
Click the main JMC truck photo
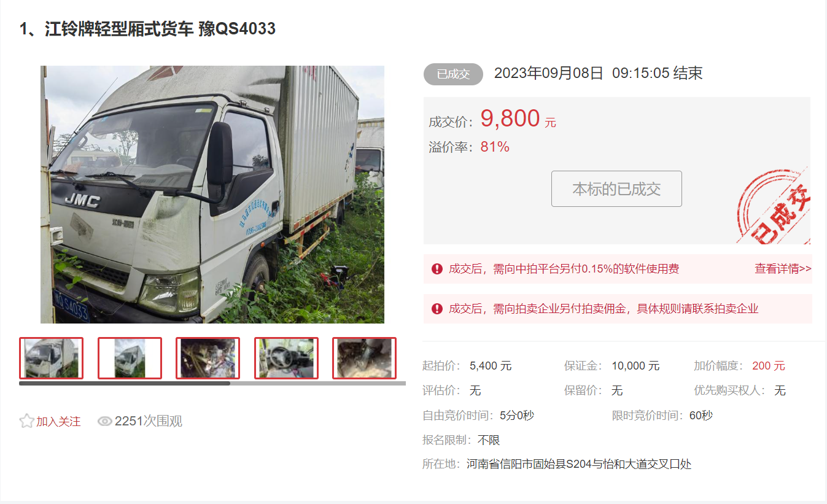[212, 195]
